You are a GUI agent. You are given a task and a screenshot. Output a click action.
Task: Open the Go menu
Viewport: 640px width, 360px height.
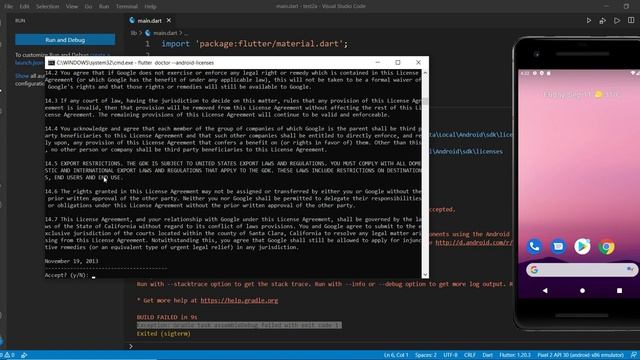(x=88, y=6)
